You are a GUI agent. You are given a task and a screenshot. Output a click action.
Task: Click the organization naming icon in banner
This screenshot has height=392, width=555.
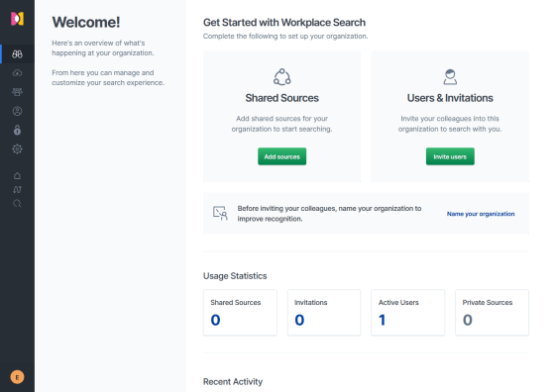coord(220,213)
